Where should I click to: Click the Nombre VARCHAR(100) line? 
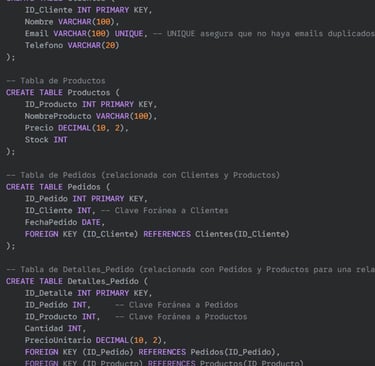pyautogui.click(x=72, y=22)
